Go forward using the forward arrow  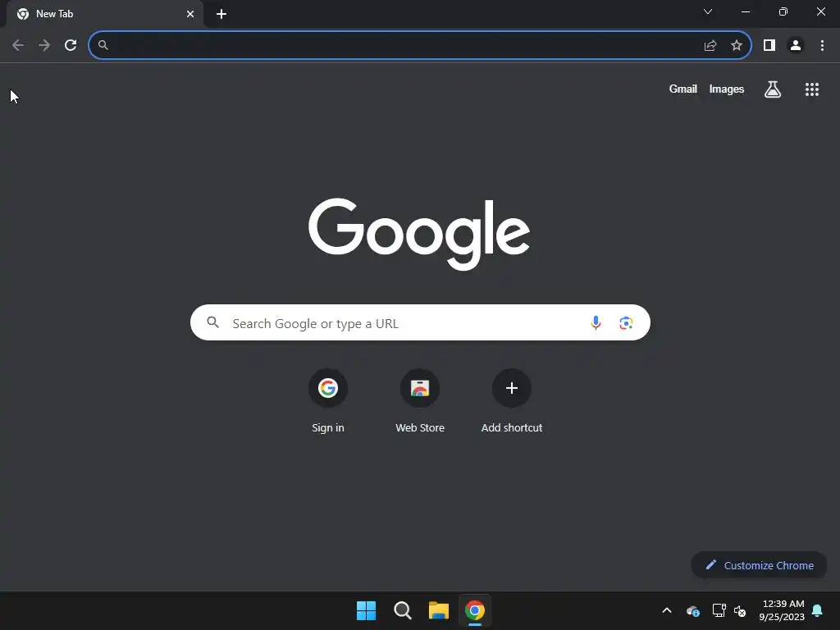point(44,45)
